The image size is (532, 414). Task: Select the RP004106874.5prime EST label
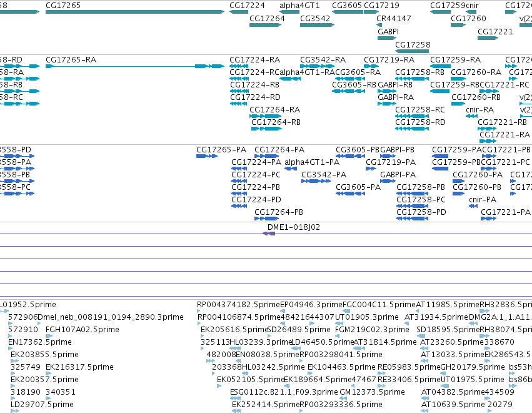pyautogui.click(x=239, y=317)
